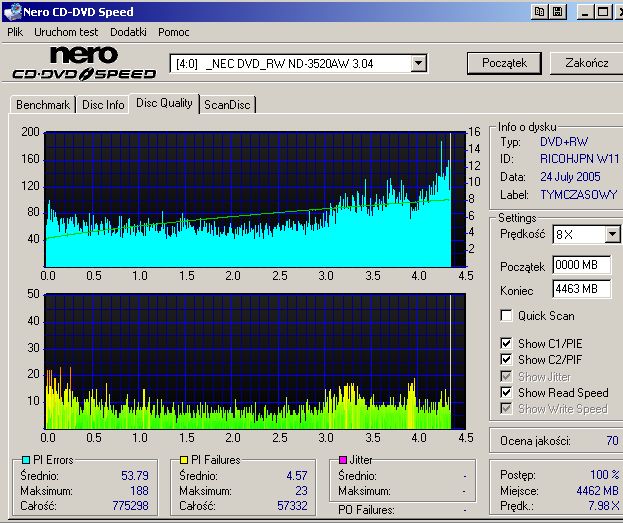Expand the NEC DVD_RW drive selector dropdown
This screenshot has height=523, width=623.
tap(418, 63)
